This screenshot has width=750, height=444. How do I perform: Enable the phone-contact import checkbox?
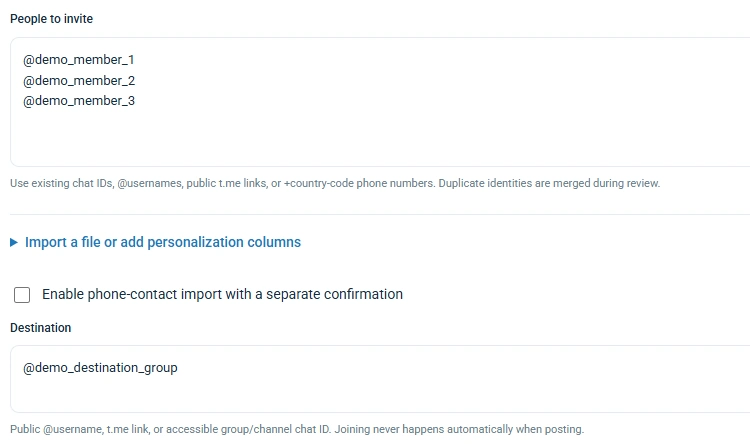coord(22,295)
